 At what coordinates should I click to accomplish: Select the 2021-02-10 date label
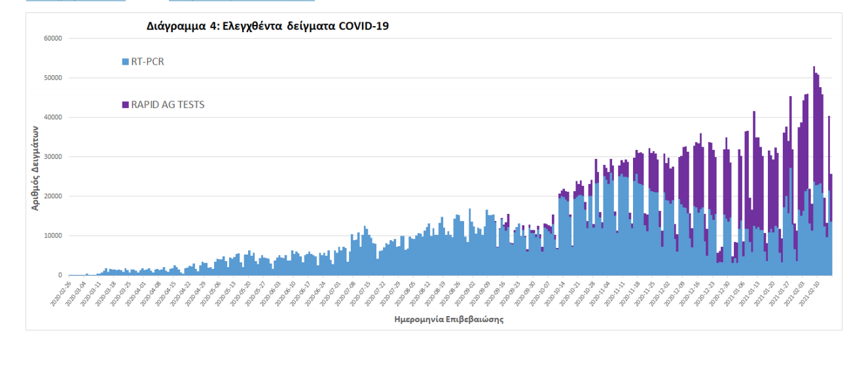coord(810,294)
